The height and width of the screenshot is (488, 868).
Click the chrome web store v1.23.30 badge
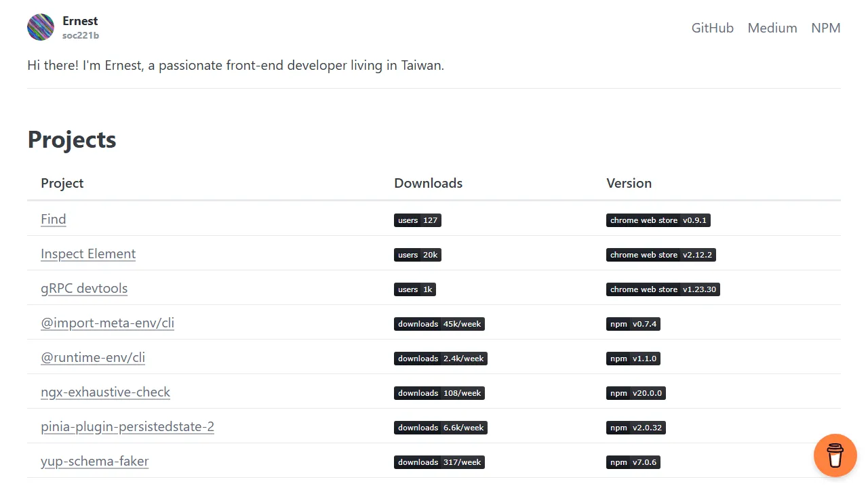[663, 289]
